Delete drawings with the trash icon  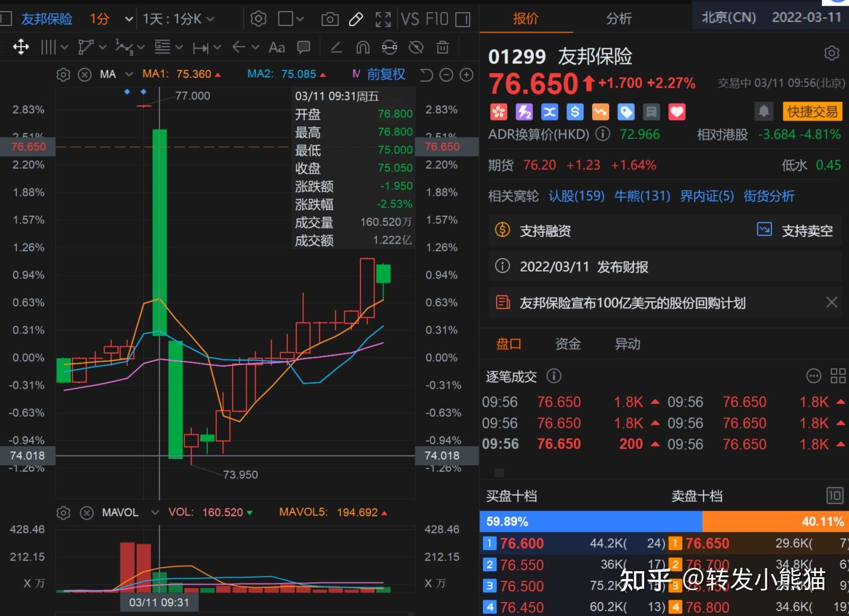pyautogui.click(x=443, y=47)
